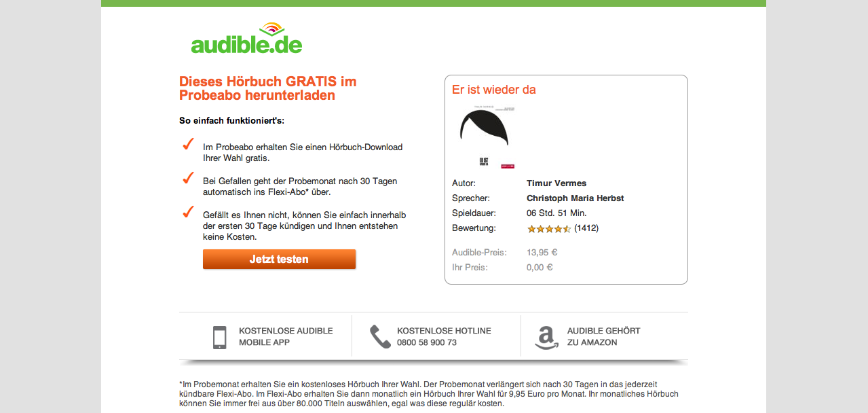Click Audible gehört zu Amazon text
Viewport: 868px width, 413px height.
[x=604, y=336]
